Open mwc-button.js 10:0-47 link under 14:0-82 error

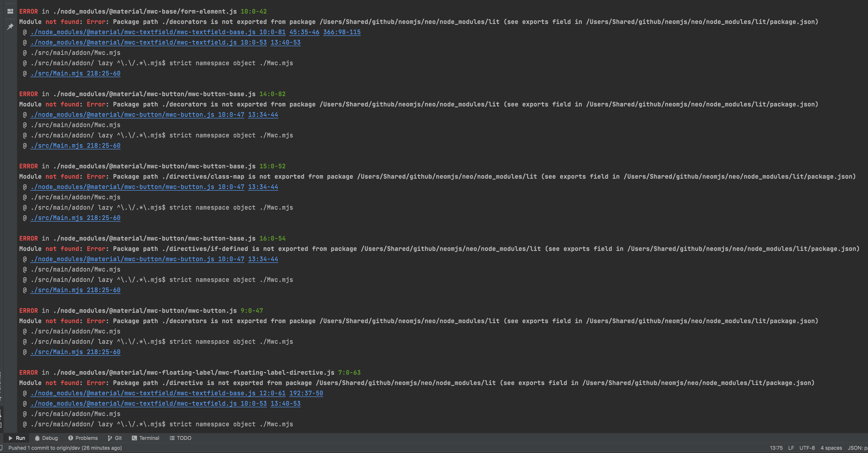tap(137, 114)
